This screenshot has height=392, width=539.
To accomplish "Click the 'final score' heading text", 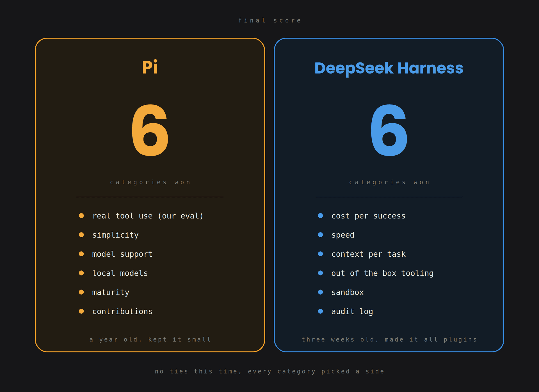I will click(x=269, y=20).
